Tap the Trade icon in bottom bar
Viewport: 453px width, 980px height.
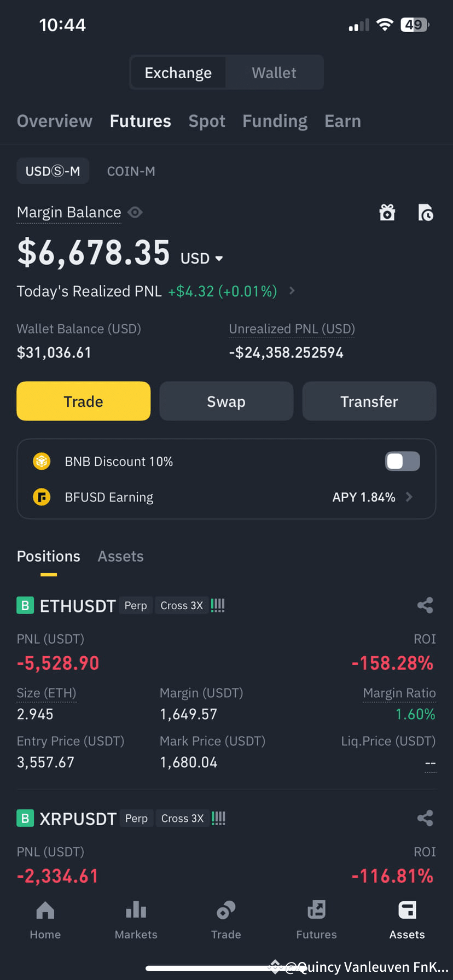(x=226, y=920)
